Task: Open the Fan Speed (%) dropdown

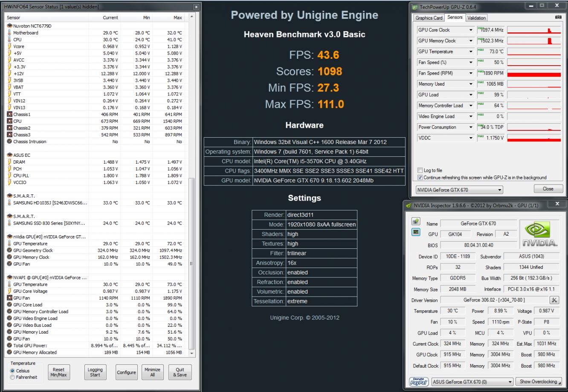Action: point(471,63)
